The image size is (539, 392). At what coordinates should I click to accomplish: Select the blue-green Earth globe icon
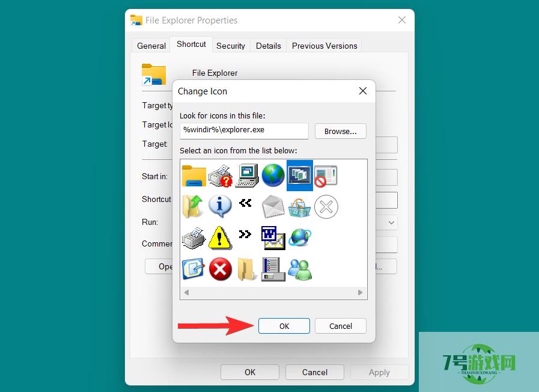273,176
